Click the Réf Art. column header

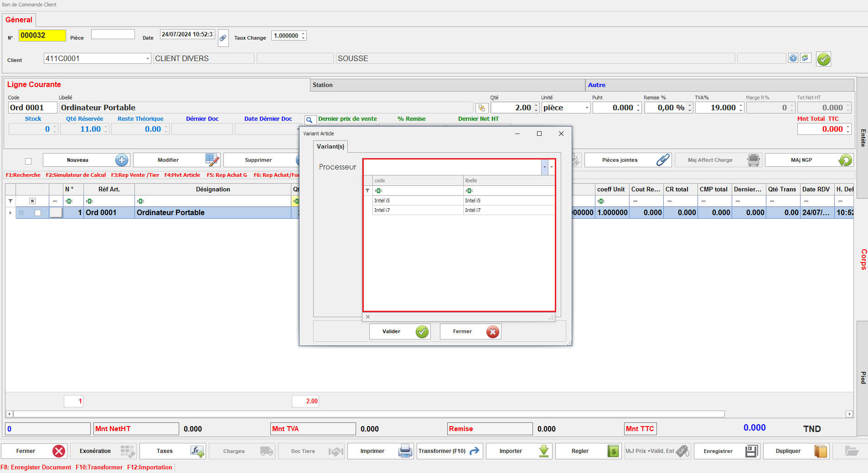(109, 189)
